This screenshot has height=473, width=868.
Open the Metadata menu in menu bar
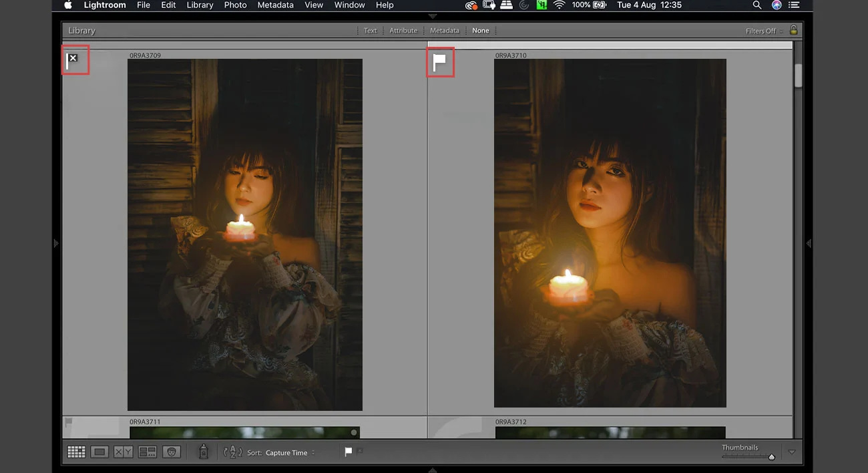point(275,5)
